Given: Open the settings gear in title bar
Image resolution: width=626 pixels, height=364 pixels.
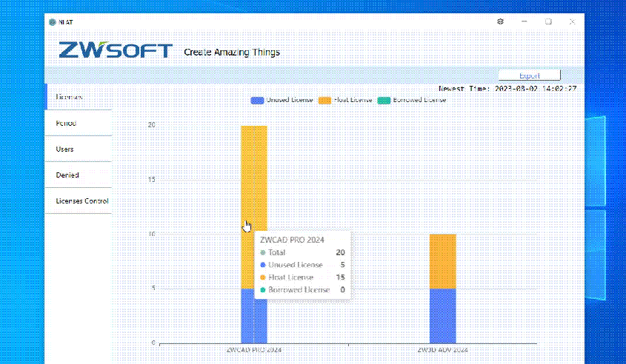Looking at the screenshot, I should pos(500,21).
